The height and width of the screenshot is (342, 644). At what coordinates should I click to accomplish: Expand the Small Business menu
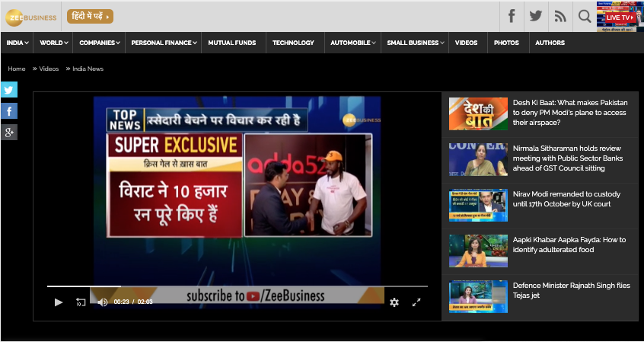click(415, 43)
